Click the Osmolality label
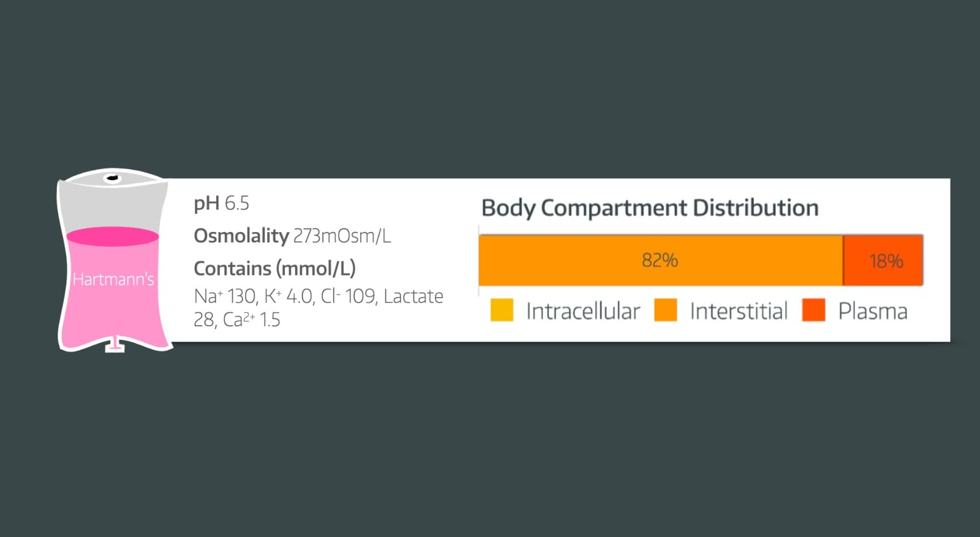 [x=241, y=236]
